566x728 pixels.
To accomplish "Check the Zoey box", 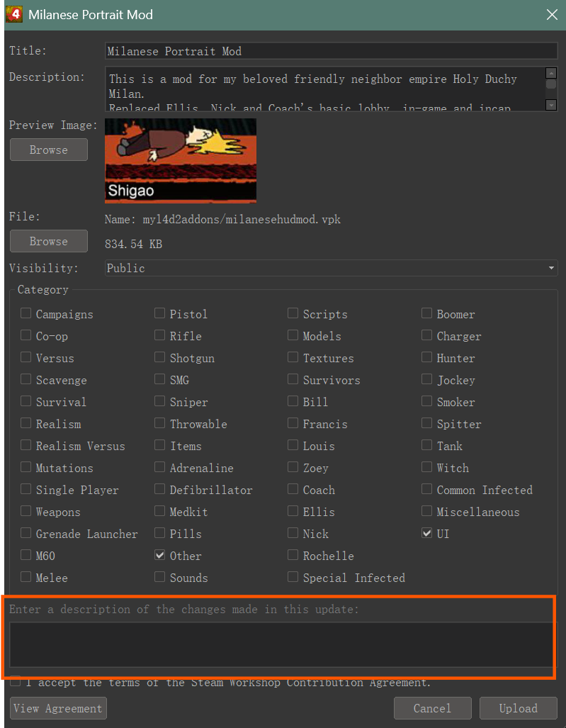I will (293, 467).
